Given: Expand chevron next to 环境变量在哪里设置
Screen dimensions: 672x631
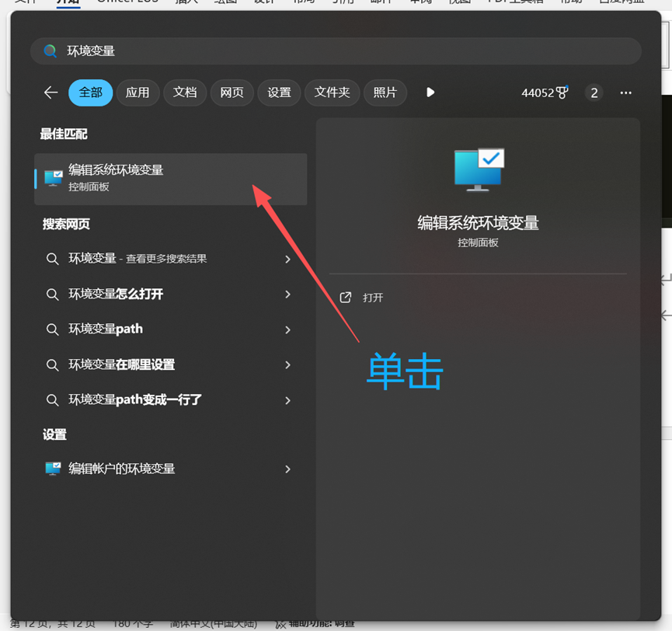Looking at the screenshot, I should click(287, 365).
